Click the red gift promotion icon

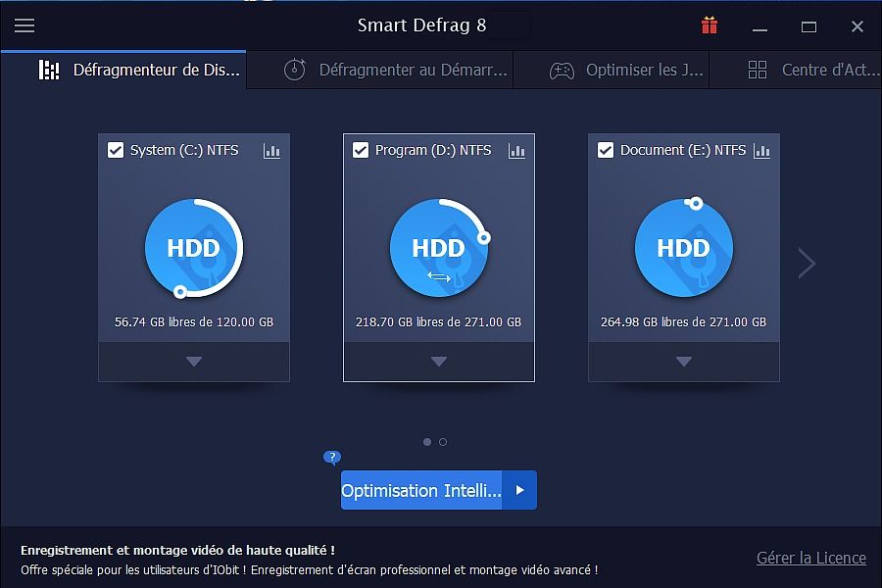click(710, 24)
